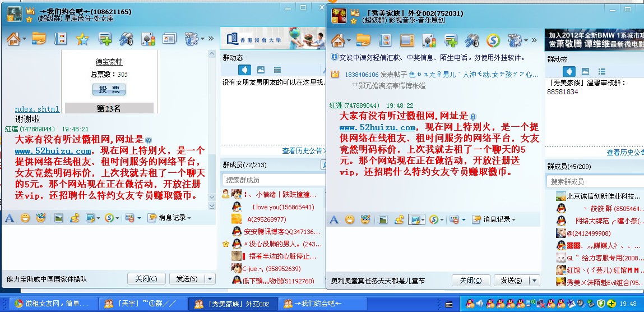
Task: Select announcement view in right 群动态 panel
Action: click(569, 71)
